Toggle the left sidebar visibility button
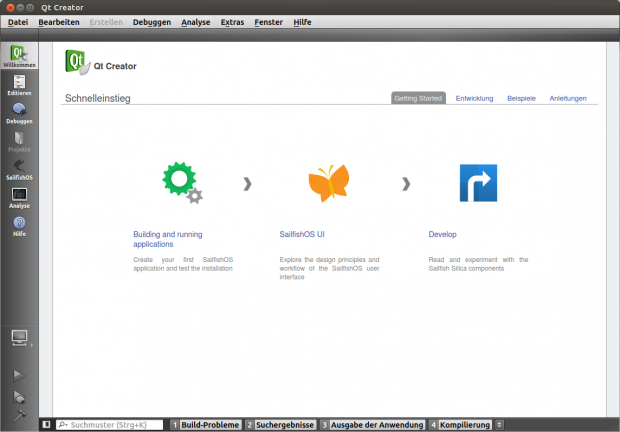Screen dimensions: 620x432 [46, 425]
